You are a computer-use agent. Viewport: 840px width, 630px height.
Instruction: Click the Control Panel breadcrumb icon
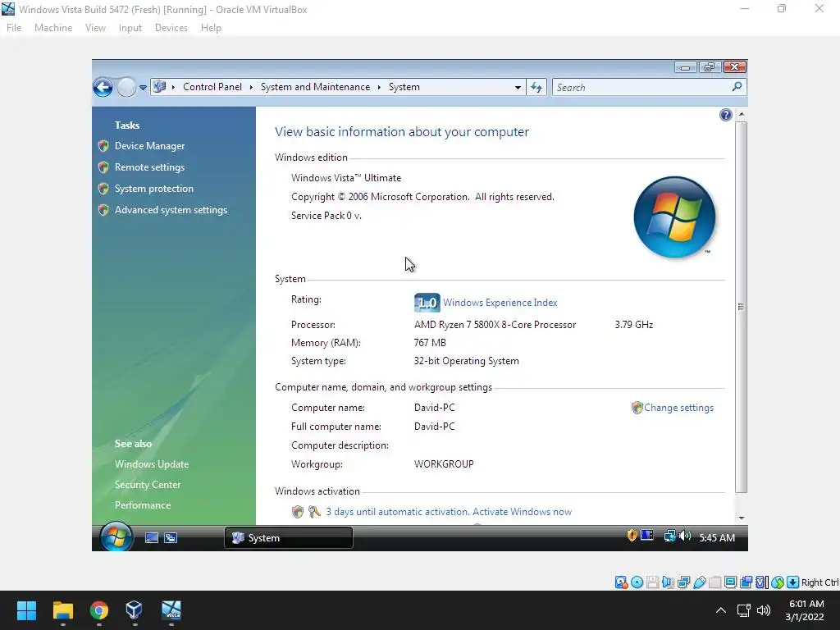tap(159, 87)
